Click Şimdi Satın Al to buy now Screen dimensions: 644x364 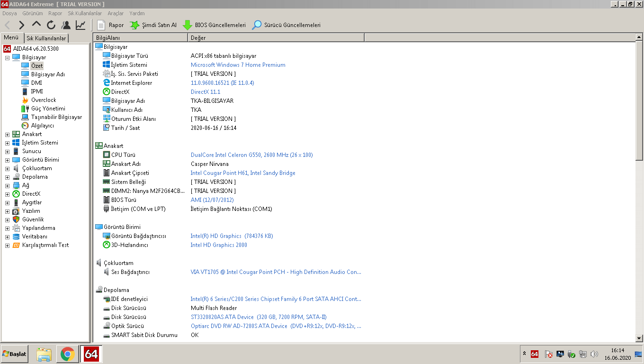click(x=153, y=25)
